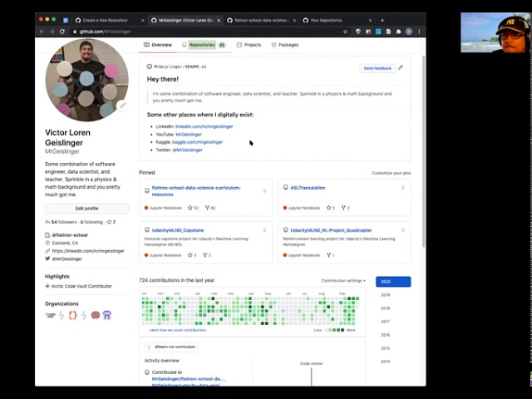532x399 pixels.
Task: Switch to the Overview tab
Action: tap(158, 45)
